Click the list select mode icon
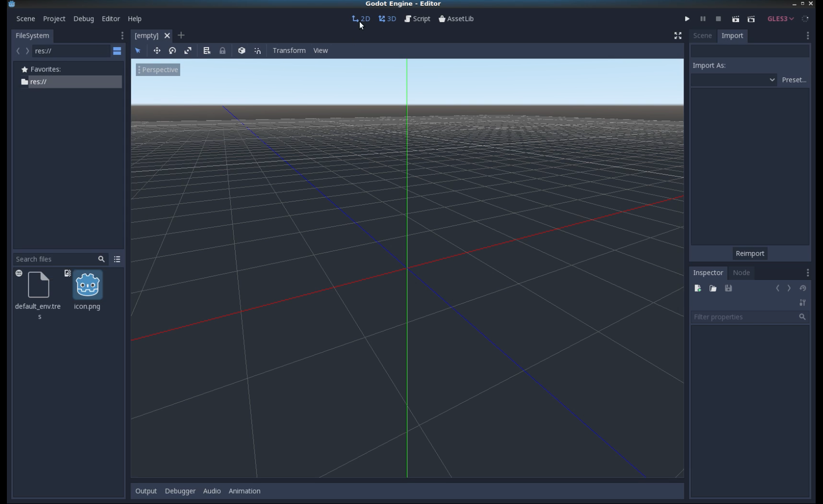 (x=207, y=50)
